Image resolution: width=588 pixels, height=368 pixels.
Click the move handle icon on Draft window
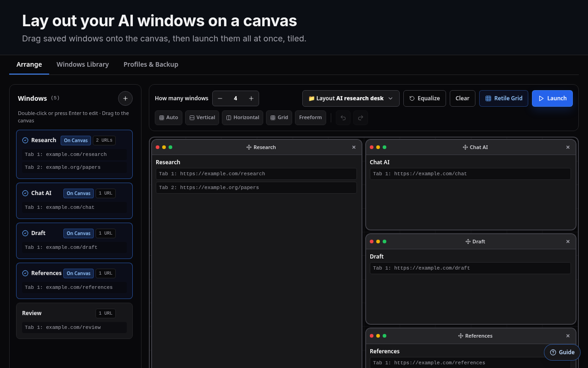click(468, 241)
